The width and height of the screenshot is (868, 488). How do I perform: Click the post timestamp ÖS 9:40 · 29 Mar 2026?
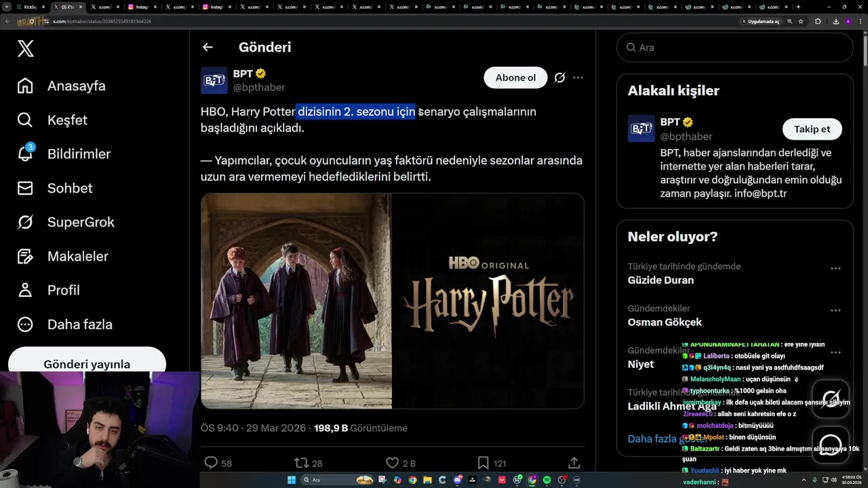click(x=254, y=428)
